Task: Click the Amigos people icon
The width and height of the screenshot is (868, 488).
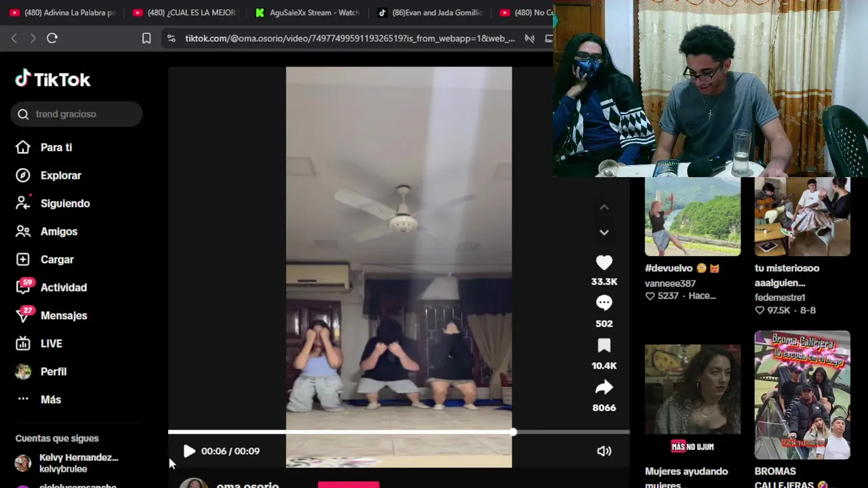Action: [x=23, y=231]
